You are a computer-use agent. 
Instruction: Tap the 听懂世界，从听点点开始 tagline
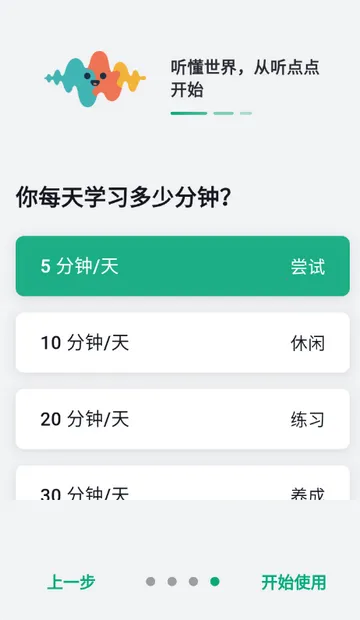(245, 79)
